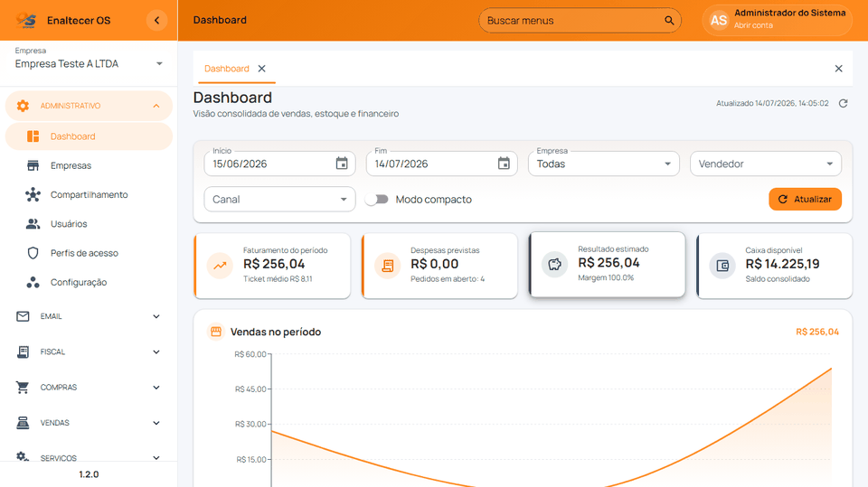The height and width of the screenshot is (487, 868).
Task: Open the Empresa filter dropdown showing Todas
Action: (x=603, y=164)
